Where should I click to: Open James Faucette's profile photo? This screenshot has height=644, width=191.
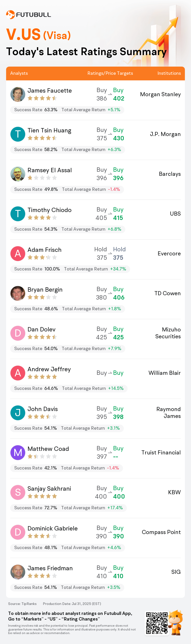pos(18,94)
